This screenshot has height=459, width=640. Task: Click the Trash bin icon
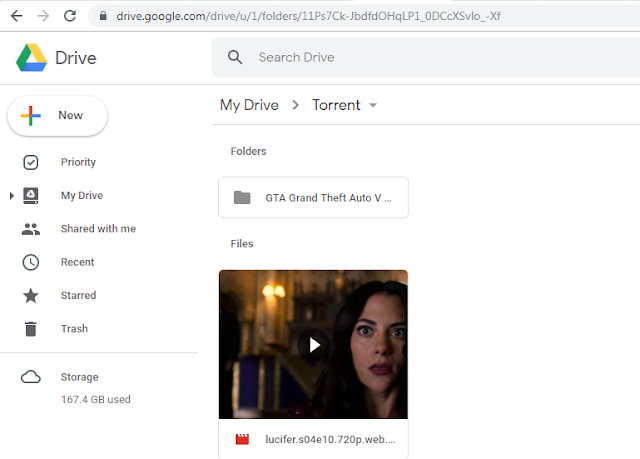pyautogui.click(x=31, y=329)
